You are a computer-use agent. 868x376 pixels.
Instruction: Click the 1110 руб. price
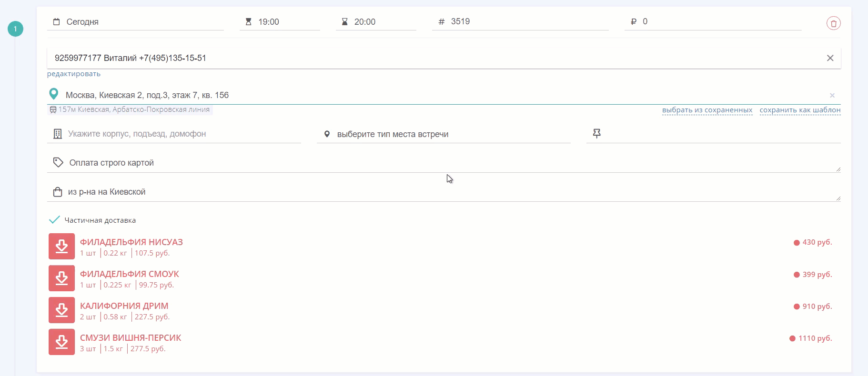815,338
